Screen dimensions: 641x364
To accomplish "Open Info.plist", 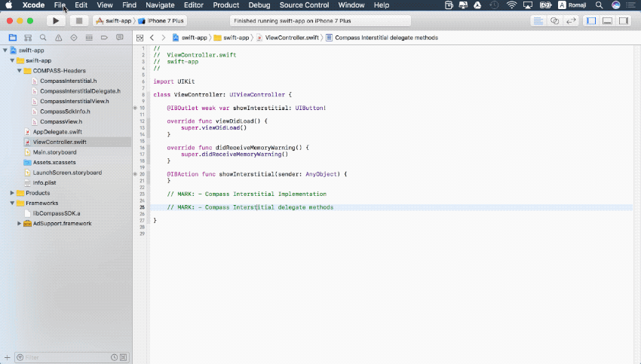I will click(x=44, y=182).
